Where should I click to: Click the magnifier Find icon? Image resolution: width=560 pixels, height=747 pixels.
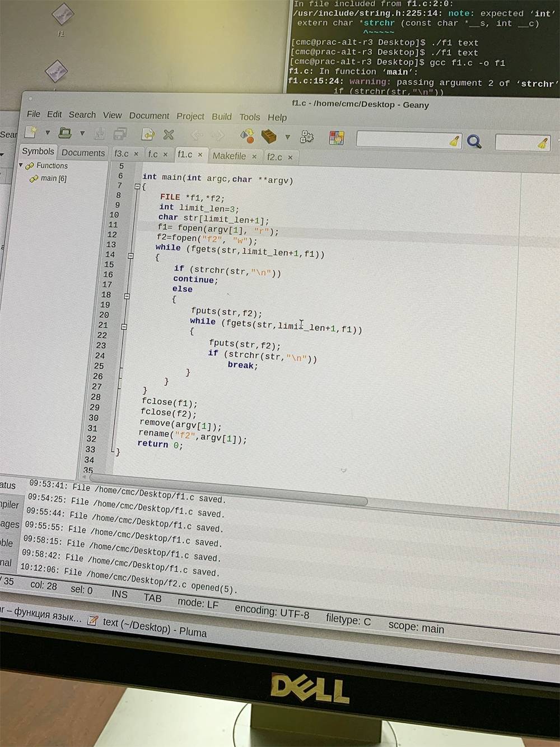pos(474,141)
